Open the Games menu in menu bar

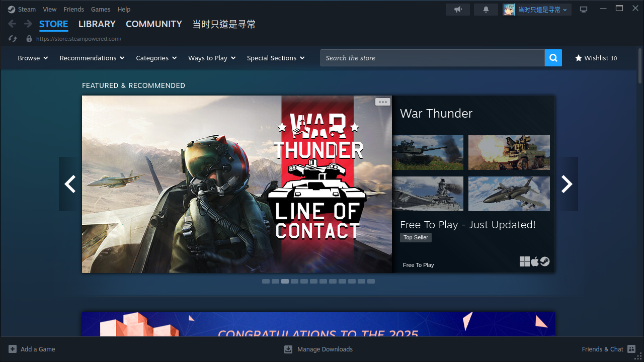point(101,10)
